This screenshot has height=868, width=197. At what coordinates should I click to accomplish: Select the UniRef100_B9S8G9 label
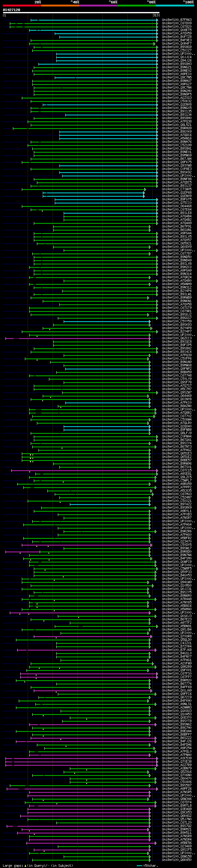pyautogui.click(x=177, y=47)
